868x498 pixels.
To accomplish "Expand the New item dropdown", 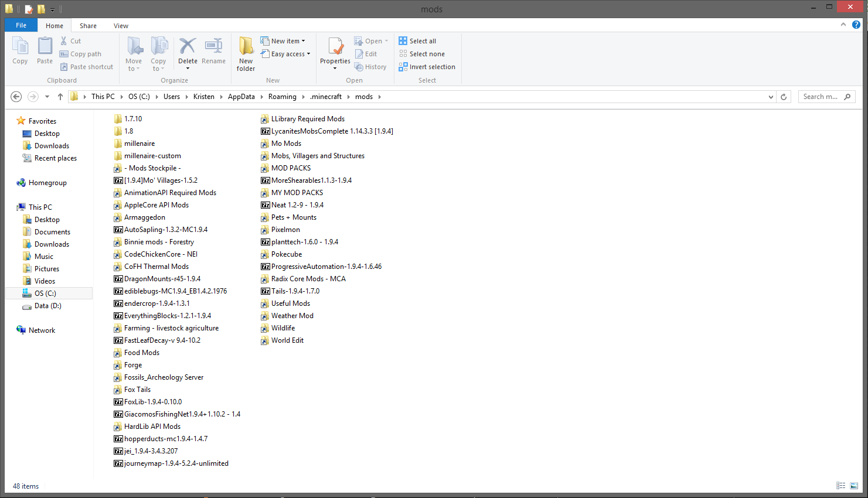I will click(x=303, y=41).
